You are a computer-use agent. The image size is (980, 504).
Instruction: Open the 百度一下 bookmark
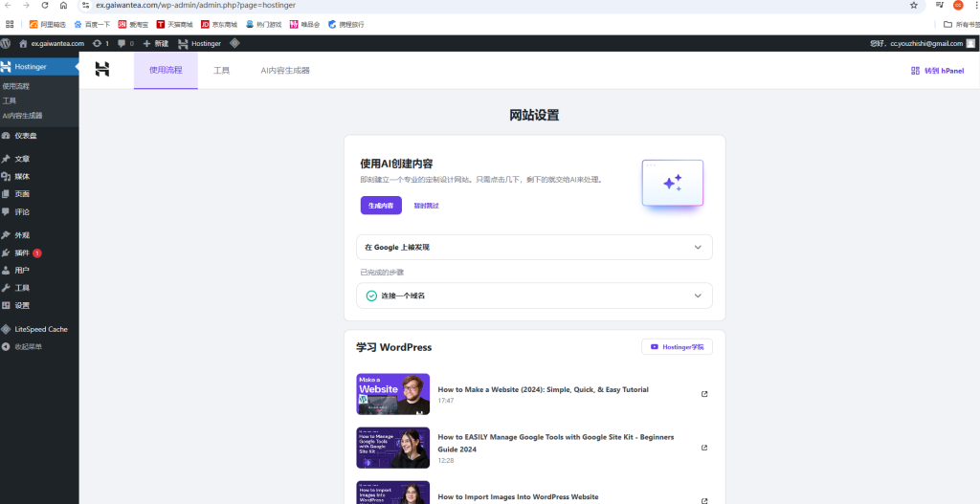click(x=92, y=24)
